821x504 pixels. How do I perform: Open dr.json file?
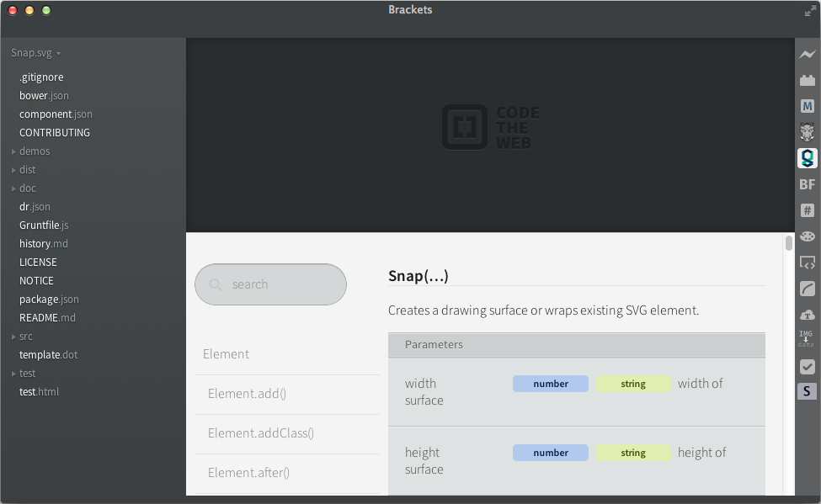tap(35, 207)
